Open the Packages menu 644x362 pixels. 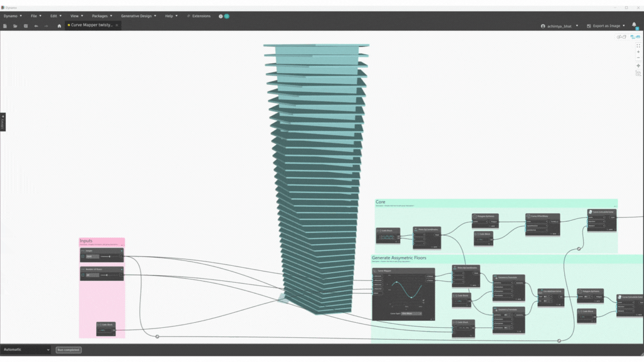point(102,16)
